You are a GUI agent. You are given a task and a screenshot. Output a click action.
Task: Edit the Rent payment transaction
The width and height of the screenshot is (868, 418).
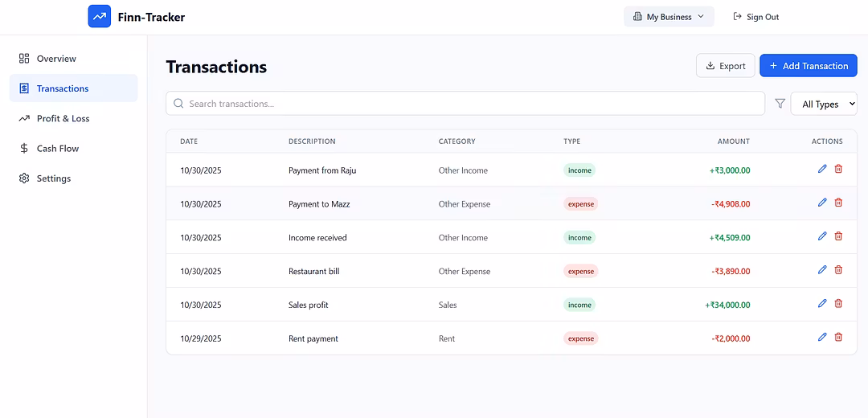[x=822, y=338]
